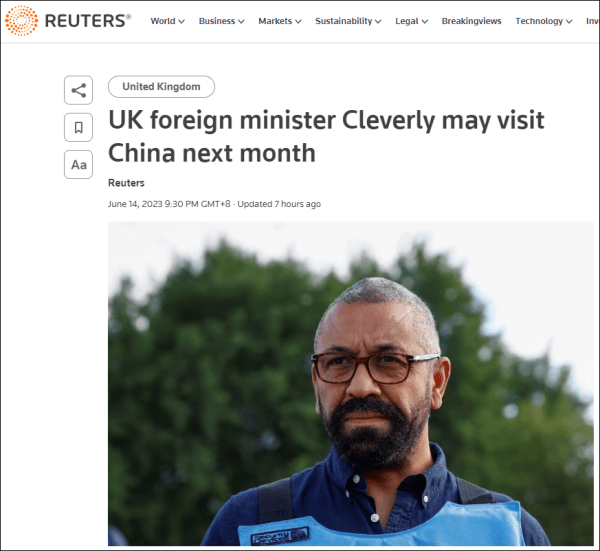
Task: Click the Reuters author byline link
Action: pyautogui.click(x=126, y=183)
